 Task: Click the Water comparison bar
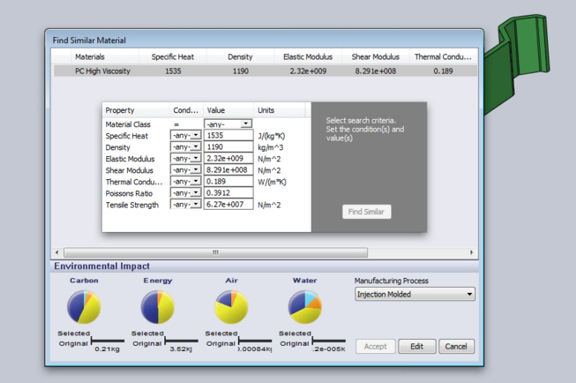329,341
